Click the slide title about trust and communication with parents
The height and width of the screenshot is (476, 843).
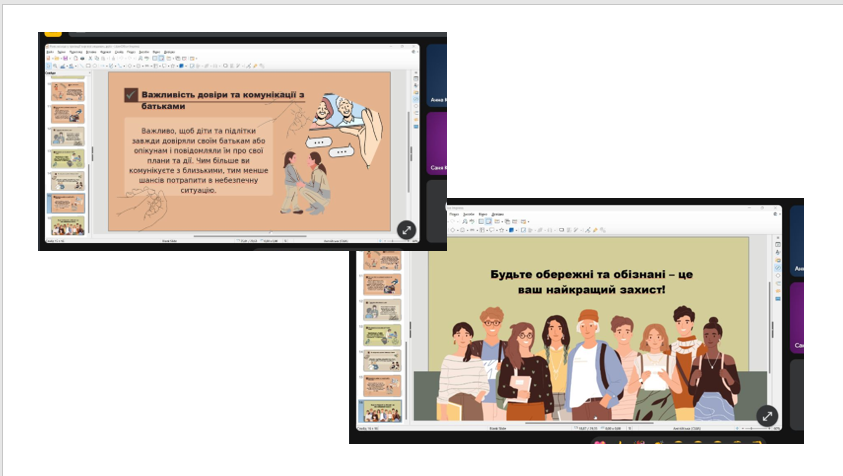(215, 99)
